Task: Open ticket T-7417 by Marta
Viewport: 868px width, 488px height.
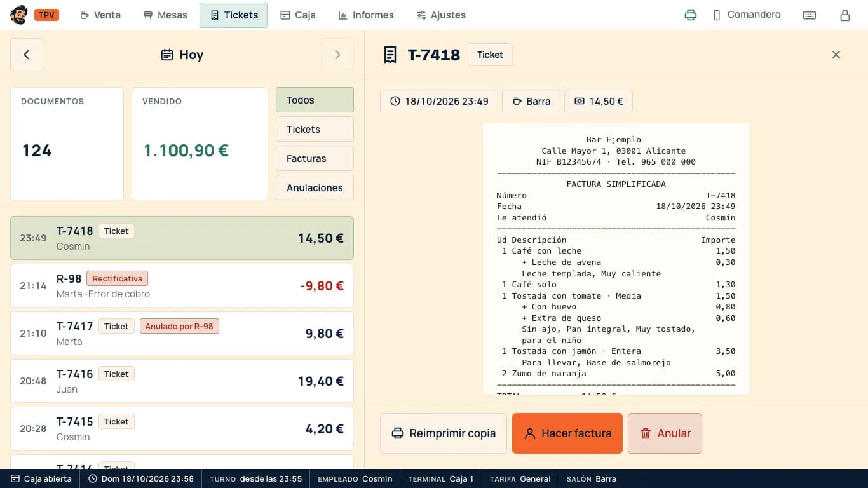Action: 182,334
